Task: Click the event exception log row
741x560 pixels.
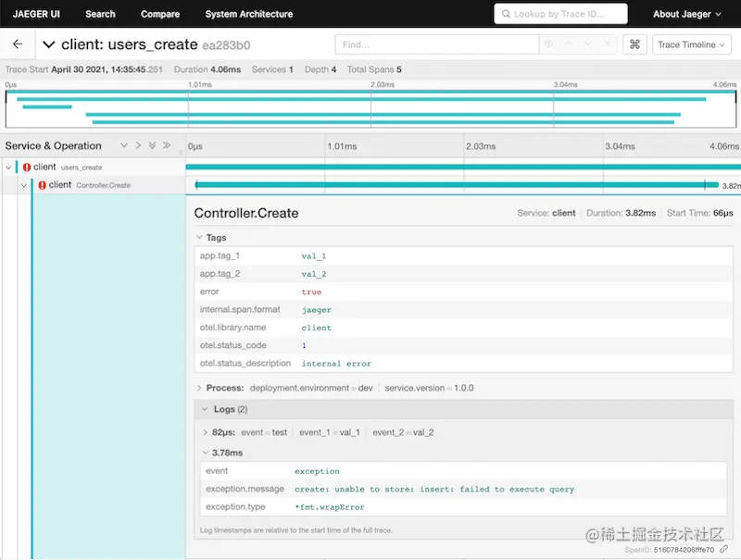Action: 464,471
